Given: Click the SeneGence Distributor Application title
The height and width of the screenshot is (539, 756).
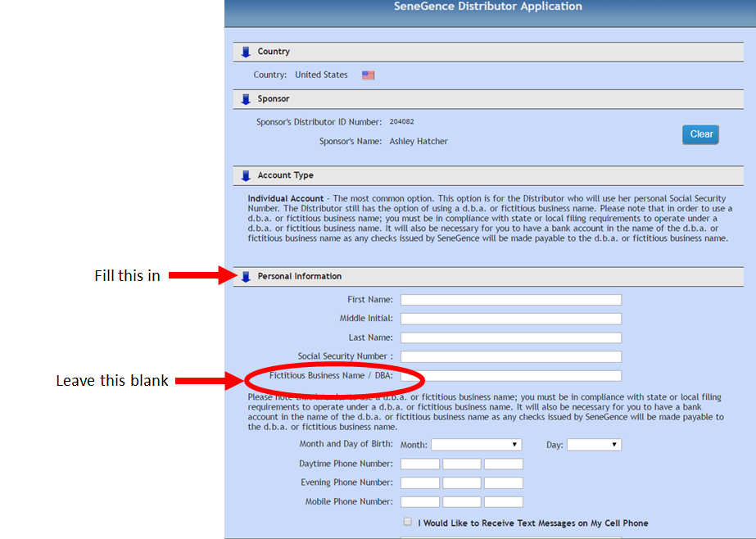Looking at the screenshot, I should click(488, 7).
